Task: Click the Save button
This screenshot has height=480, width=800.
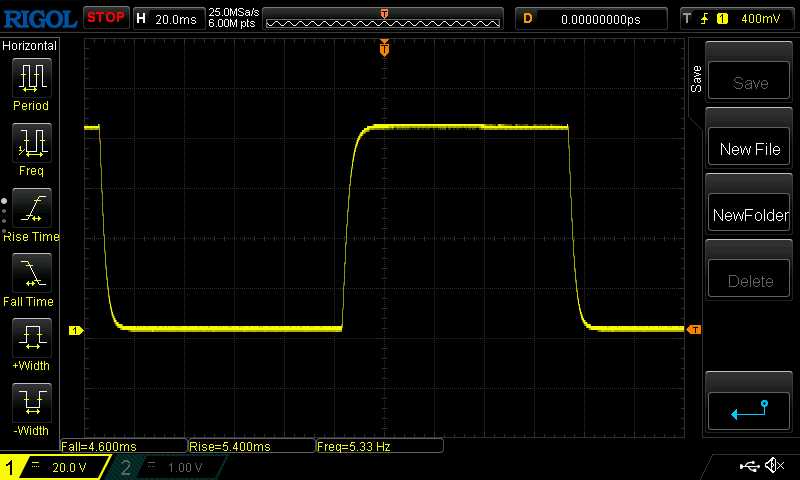Action: click(748, 81)
